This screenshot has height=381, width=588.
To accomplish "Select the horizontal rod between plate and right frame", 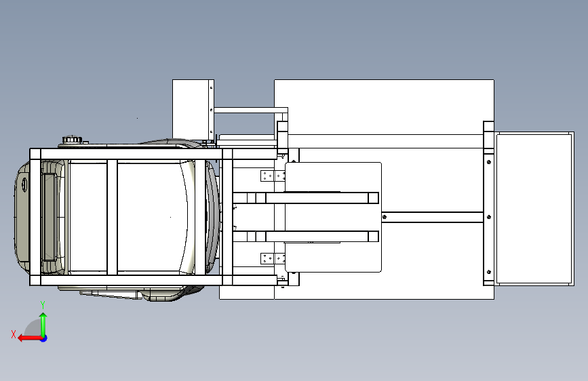I will click(x=433, y=217).
